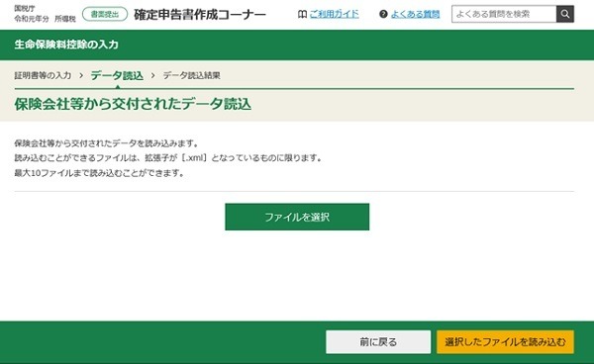This screenshot has height=364, width=594.
Task: Click the 書面提出 badge
Action: click(105, 15)
